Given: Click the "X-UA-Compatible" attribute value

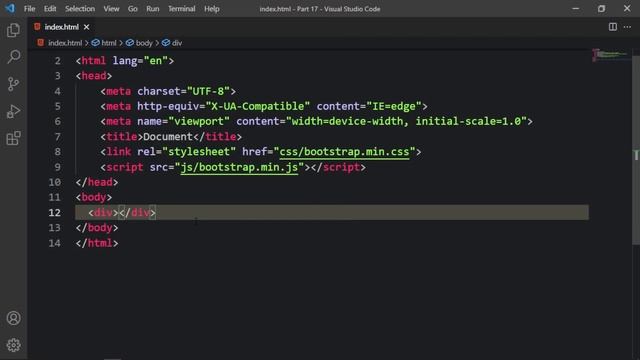Looking at the screenshot, I should click(258, 107).
